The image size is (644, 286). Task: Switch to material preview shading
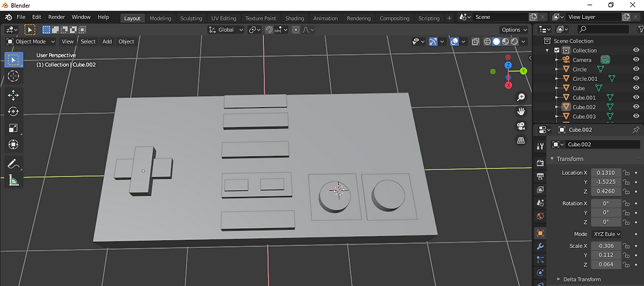[505, 41]
